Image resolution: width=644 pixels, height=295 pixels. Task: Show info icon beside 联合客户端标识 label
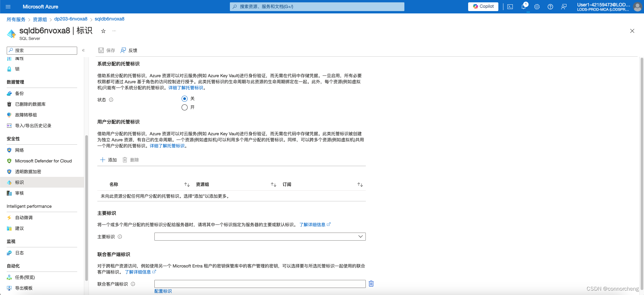(133, 284)
